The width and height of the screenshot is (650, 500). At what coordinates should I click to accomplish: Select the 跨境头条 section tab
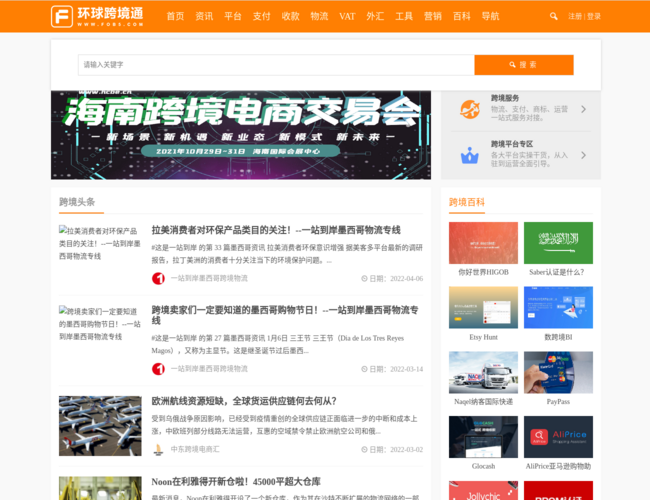[x=77, y=202]
